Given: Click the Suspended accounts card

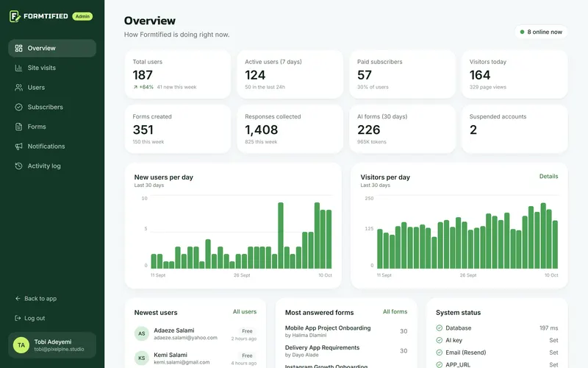Looking at the screenshot, I should [514, 129].
